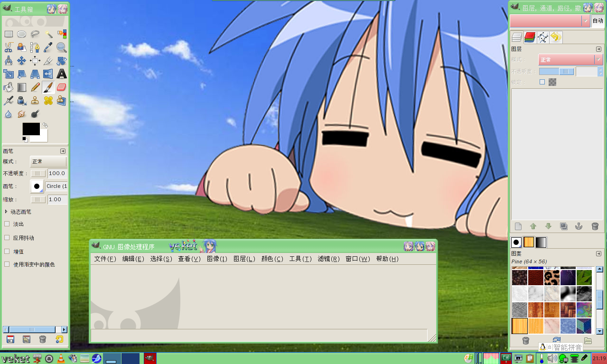Viewport: 607px width, 364px height.
Task: Select the Perspective tool
Action: [35, 74]
